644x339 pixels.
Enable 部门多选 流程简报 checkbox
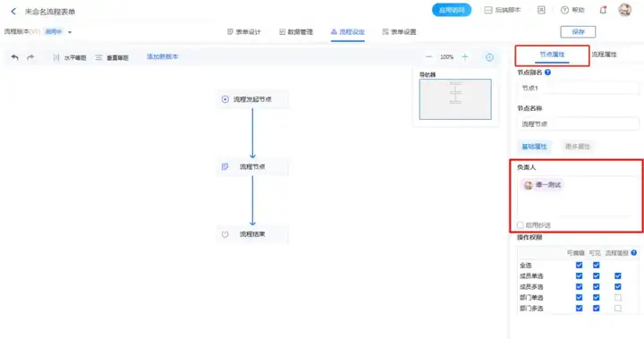(618, 309)
